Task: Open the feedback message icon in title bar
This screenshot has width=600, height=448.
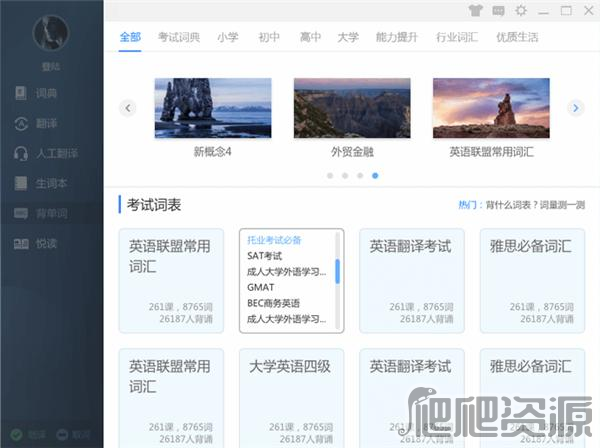Action: 498,11
